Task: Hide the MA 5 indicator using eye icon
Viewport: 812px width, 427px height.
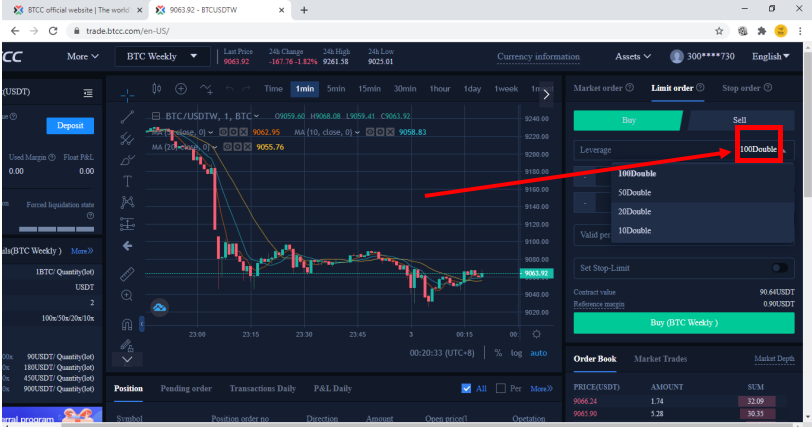Action: pyautogui.click(x=223, y=132)
